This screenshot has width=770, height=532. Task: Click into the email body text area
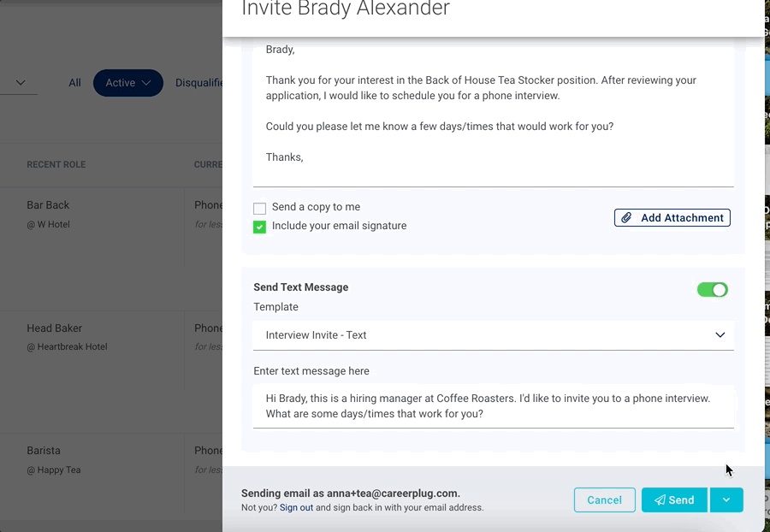click(493, 111)
